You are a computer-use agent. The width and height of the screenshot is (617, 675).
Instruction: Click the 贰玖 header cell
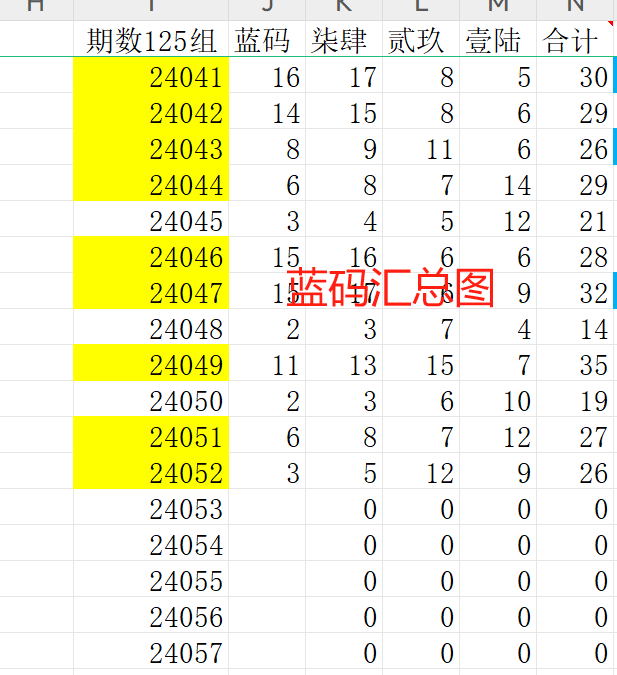coord(421,39)
